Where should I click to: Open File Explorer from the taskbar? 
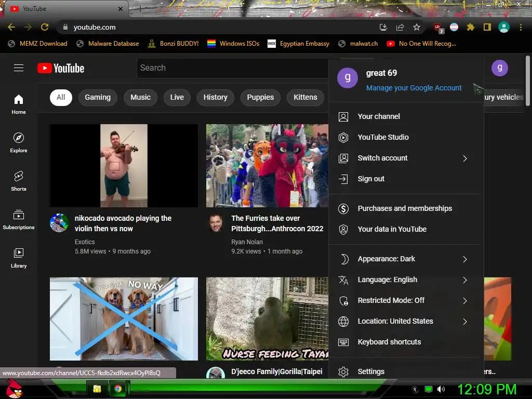click(x=97, y=389)
